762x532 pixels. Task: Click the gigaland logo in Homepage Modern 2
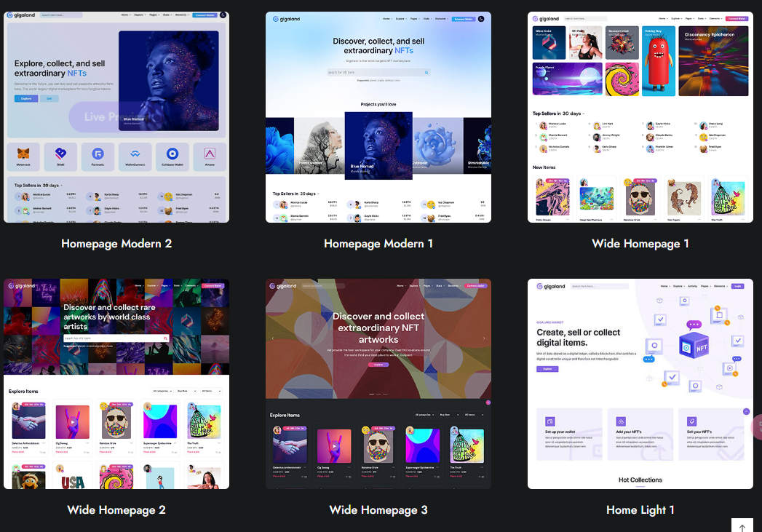(x=21, y=15)
